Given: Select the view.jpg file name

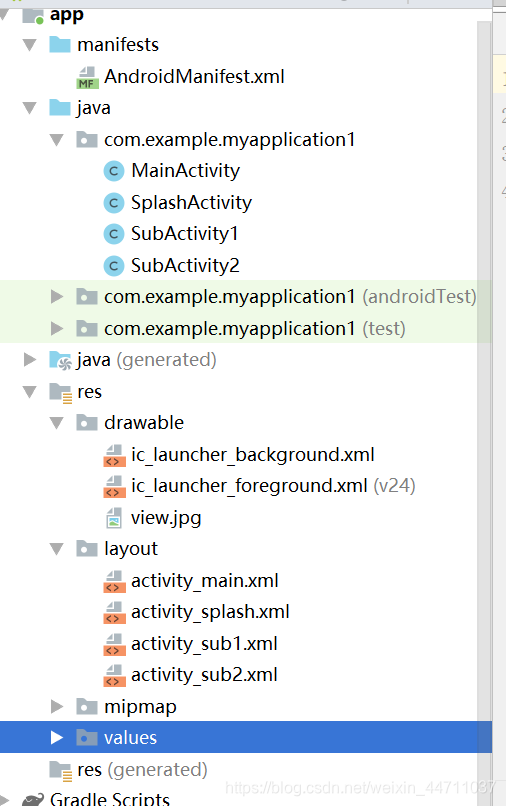Looking at the screenshot, I should pyautogui.click(x=166, y=518).
